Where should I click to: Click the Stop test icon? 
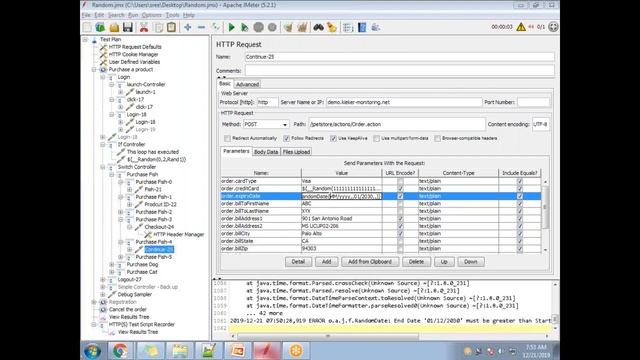258,27
